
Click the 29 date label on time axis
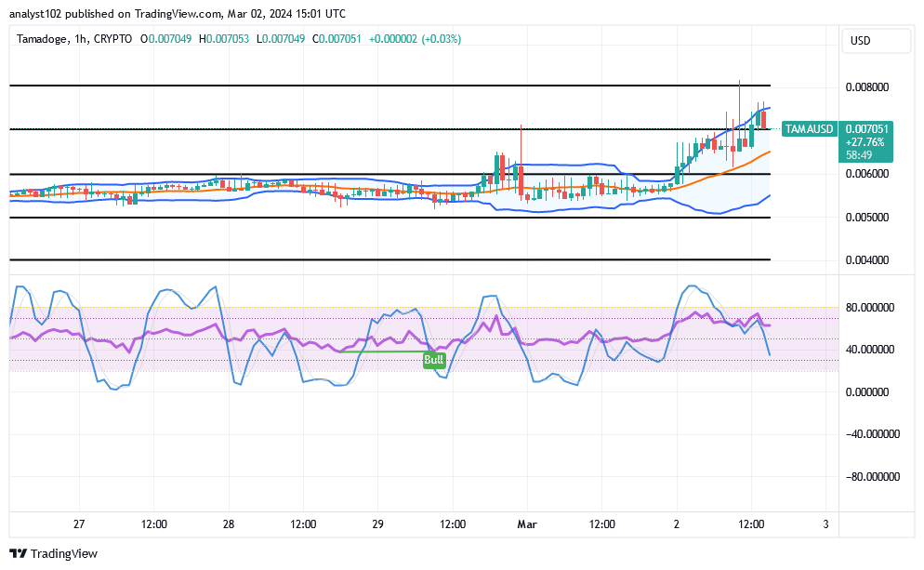click(x=377, y=524)
